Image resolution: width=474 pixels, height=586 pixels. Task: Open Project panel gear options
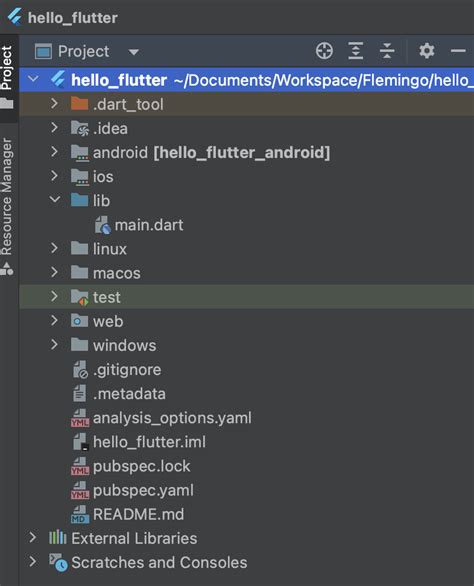427,51
